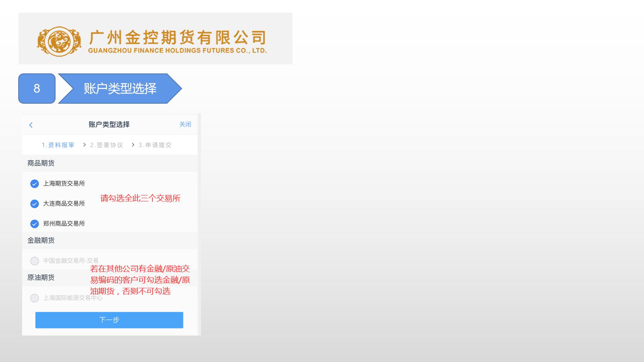This screenshot has width=644, height=362.
Task: Click the 账户类型选择 arrow banner
Action: [120, 88]
